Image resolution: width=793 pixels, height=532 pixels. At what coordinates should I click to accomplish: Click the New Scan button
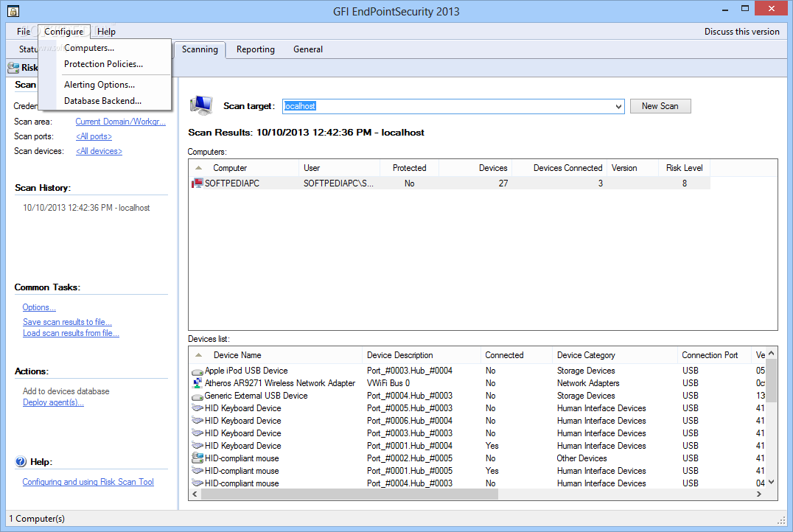660,106
